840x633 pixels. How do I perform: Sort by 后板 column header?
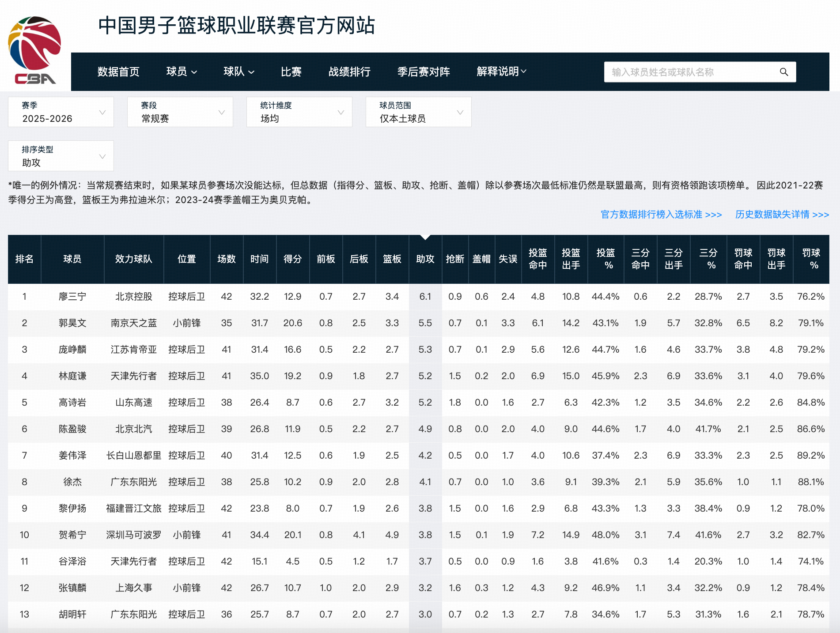coord(359,259)
